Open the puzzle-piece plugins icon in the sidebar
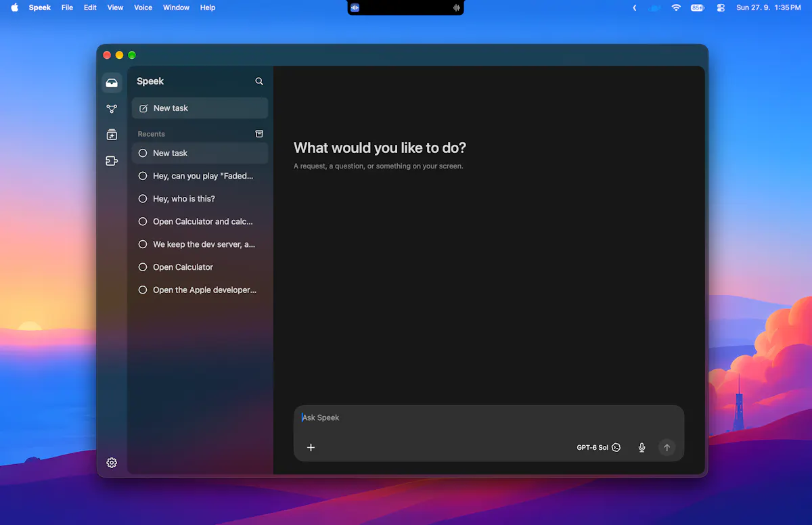This screenshot has width=812, height=525. click(x=112, y=161)
